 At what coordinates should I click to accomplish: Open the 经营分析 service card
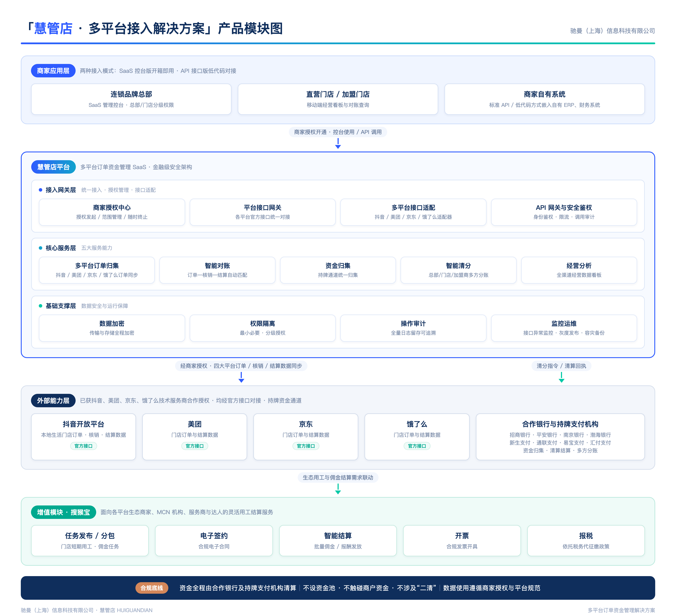tap(579, 270)
